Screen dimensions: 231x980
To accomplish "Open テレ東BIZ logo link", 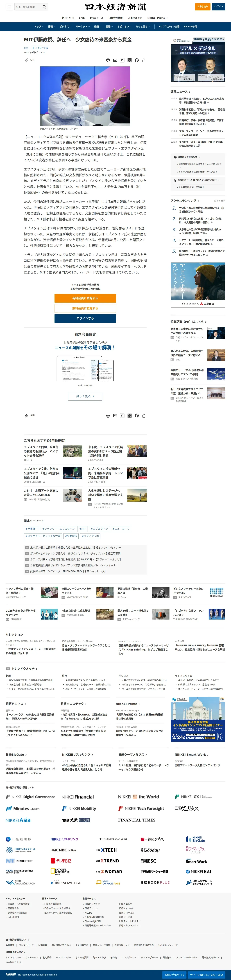I will coord(61,861).
